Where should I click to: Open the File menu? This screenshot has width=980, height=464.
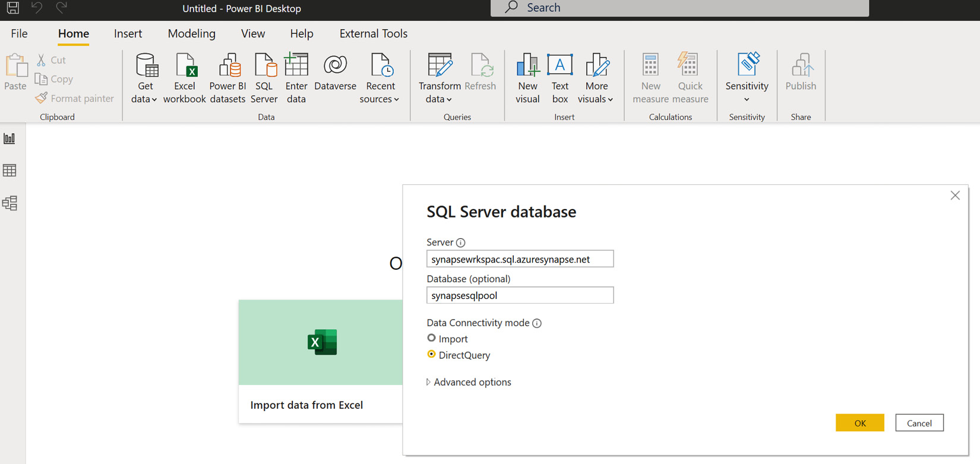(x=19, y=34)
